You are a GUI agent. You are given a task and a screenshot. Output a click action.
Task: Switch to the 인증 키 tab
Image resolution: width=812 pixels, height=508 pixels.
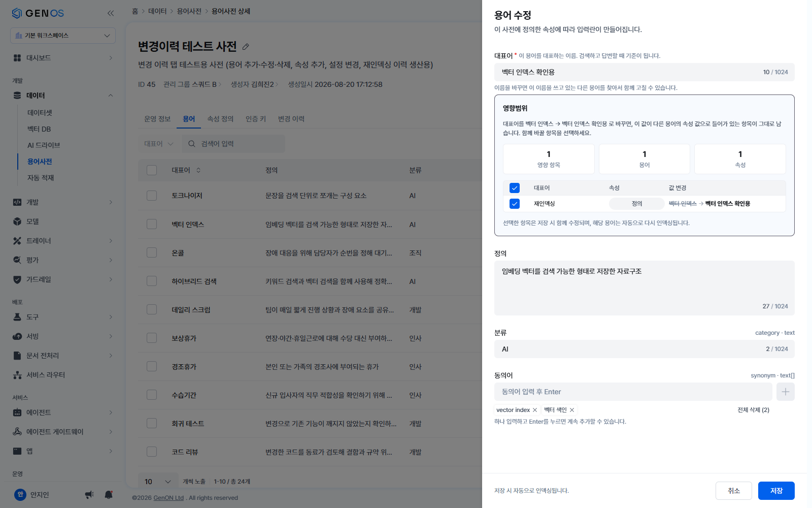256,119
